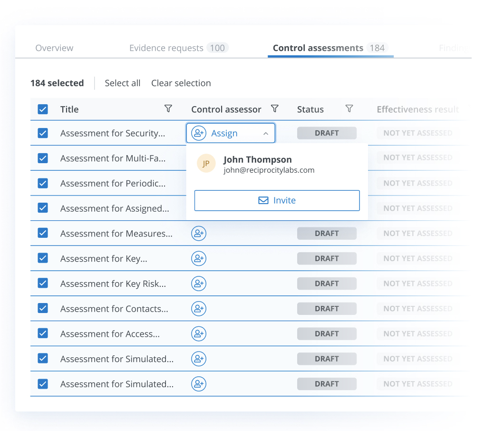504x431 pixels.
Task: Uncheck the Assessment for Multi-Fa row checkbox
Action: click(x=43, y=158)
